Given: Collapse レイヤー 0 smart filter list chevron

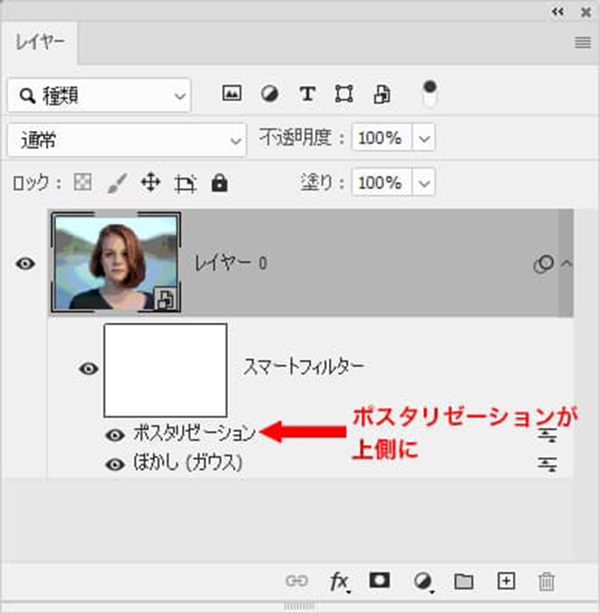Looking at the screenshot, I should [566, 264].
